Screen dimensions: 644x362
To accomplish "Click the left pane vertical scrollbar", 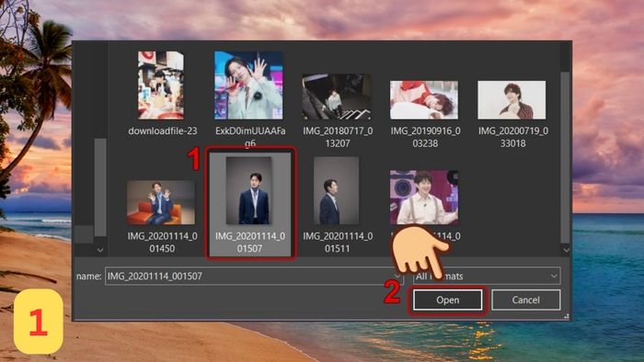I will tap(100, 187).
